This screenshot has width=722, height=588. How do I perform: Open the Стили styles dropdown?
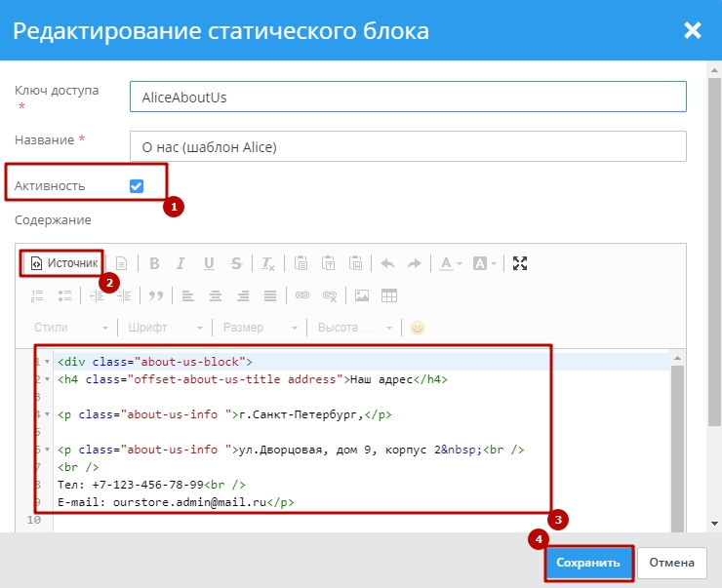pyautogui.click(x=70, y=328)
